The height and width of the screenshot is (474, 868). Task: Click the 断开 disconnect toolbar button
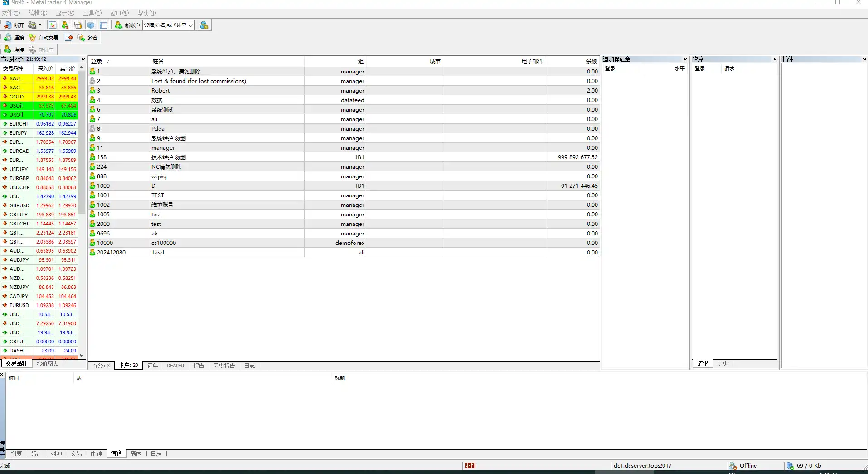(14, 25)
